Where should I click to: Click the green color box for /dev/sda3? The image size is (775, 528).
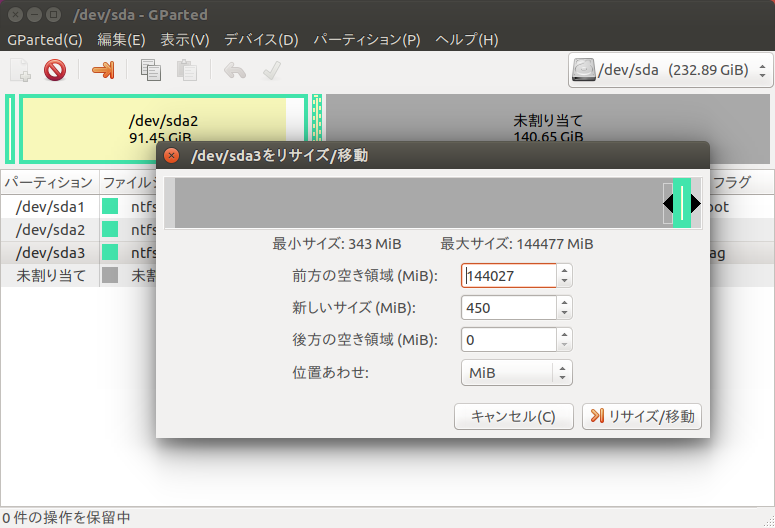110,252
